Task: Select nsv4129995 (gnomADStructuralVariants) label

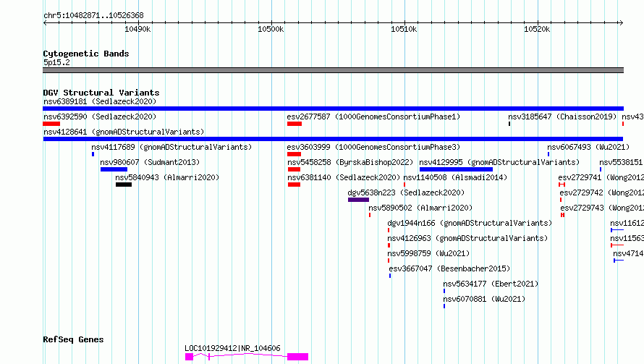Action: click(x=499, y=162)
